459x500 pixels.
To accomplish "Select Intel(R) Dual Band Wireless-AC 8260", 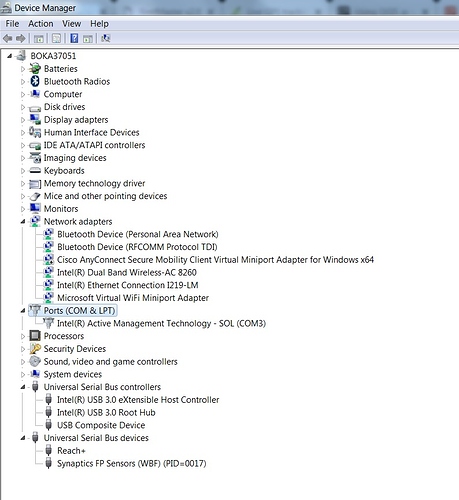I will (x=127, y=272).
